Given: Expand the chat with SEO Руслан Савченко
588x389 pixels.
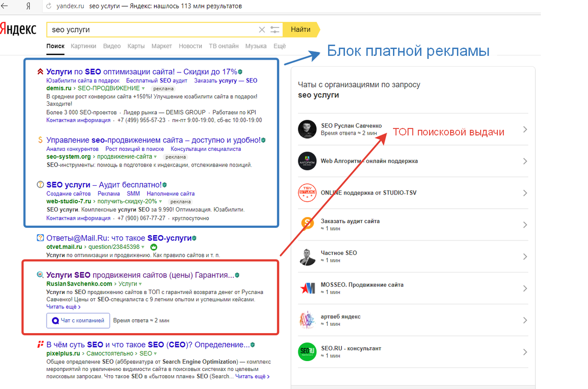Looking at the screenshot, I should point(525,129).
